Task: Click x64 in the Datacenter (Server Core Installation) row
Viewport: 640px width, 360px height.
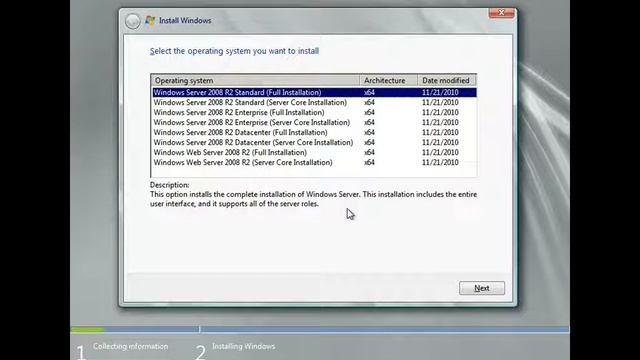Action: pos(369,142)
